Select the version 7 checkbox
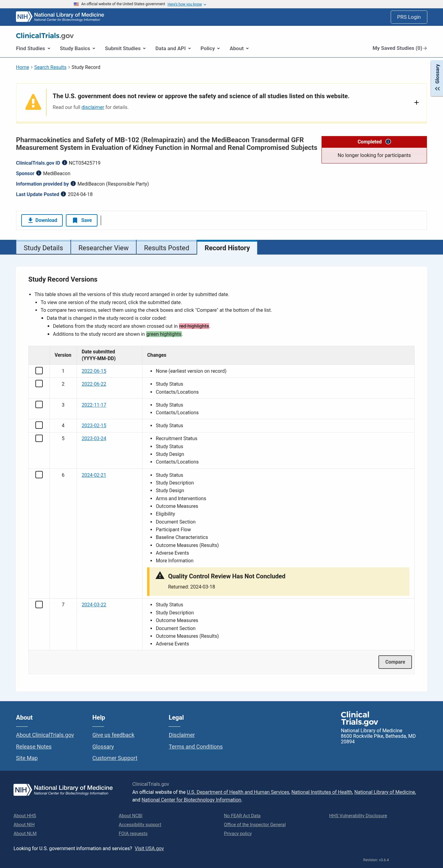The height and width of the screenshot is (868, 443). [39, 605]
